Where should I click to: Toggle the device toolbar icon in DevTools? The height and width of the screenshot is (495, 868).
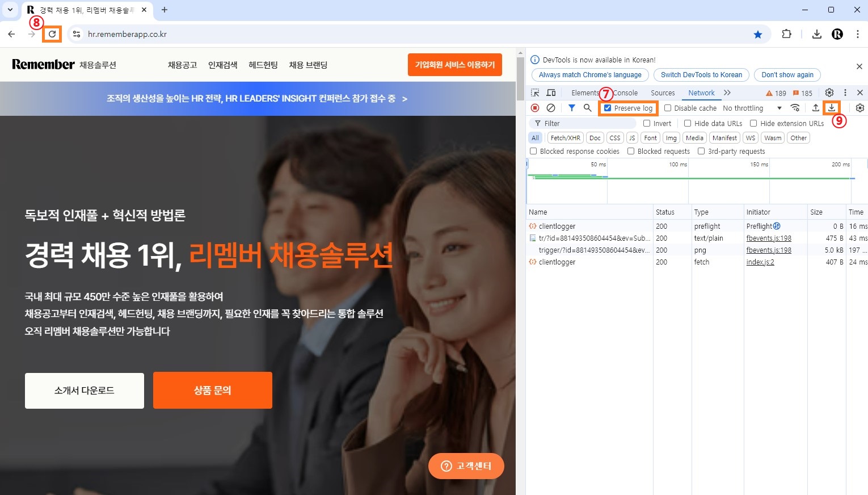point(551,93)
